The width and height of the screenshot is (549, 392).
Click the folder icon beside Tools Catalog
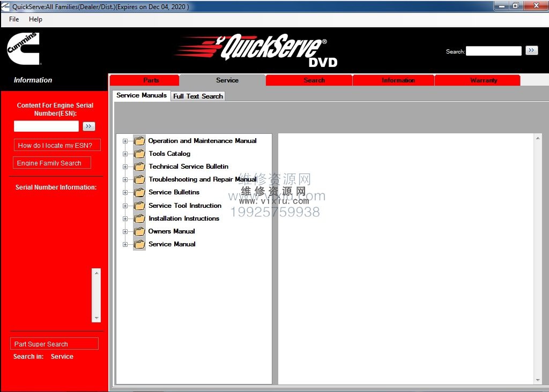coord(139,154)
